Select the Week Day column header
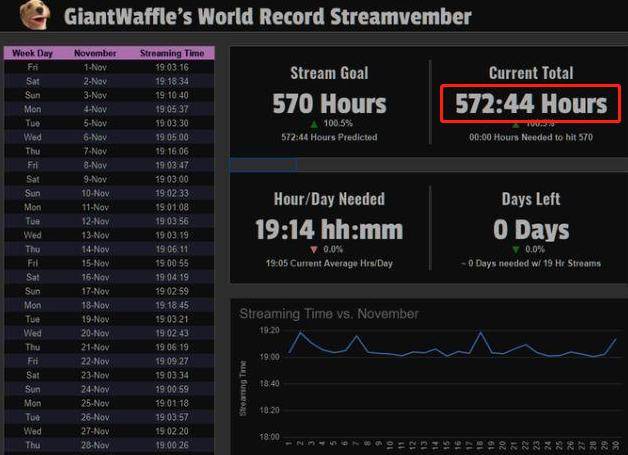This screenshot has width=628, height=455. (x=32, y=53)
